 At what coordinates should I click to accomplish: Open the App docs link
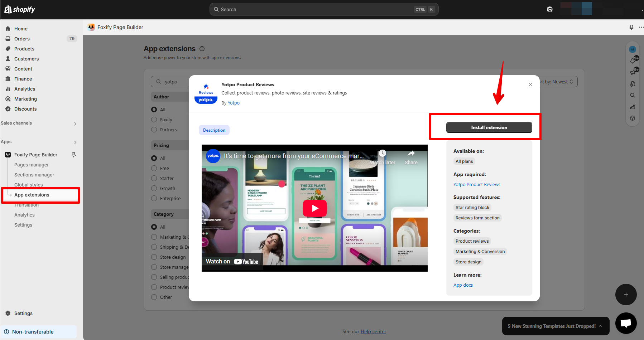coord(463,285)
